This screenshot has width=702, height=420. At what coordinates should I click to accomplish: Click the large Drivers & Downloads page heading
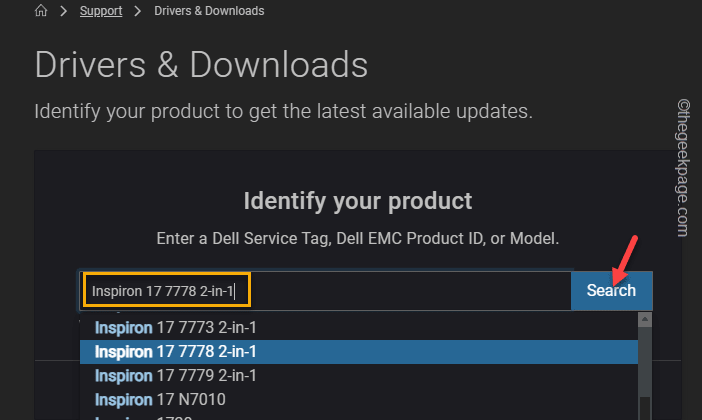pos(201,65)
